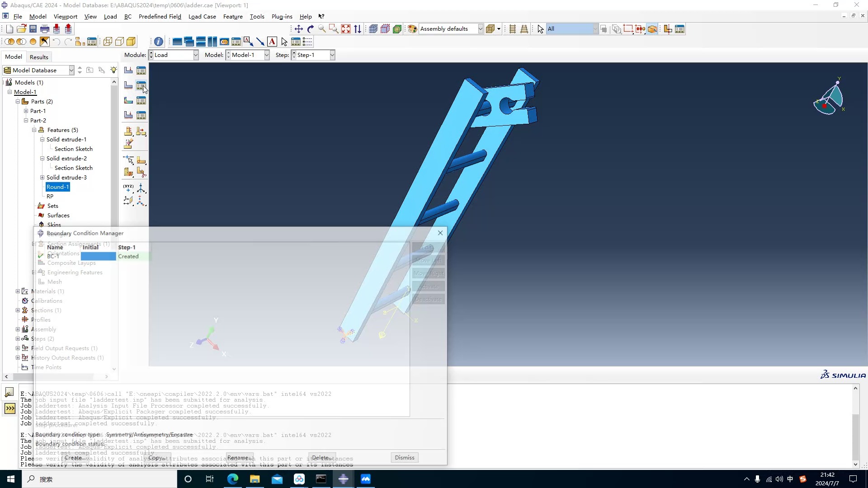Open the File menu

pos(18,16)
